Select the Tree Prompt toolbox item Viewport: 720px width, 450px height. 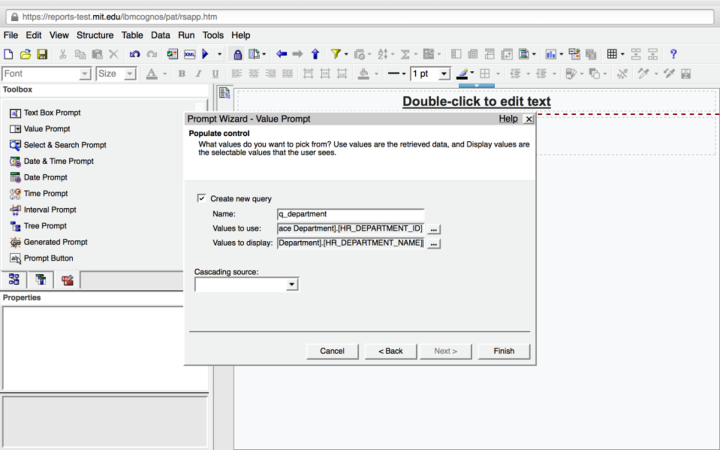tap(45, 226)
